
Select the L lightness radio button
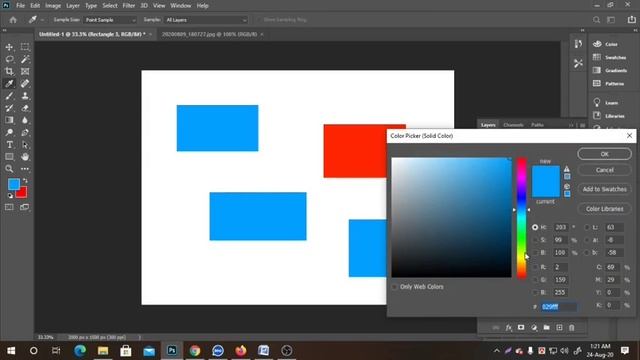(587, 227)
